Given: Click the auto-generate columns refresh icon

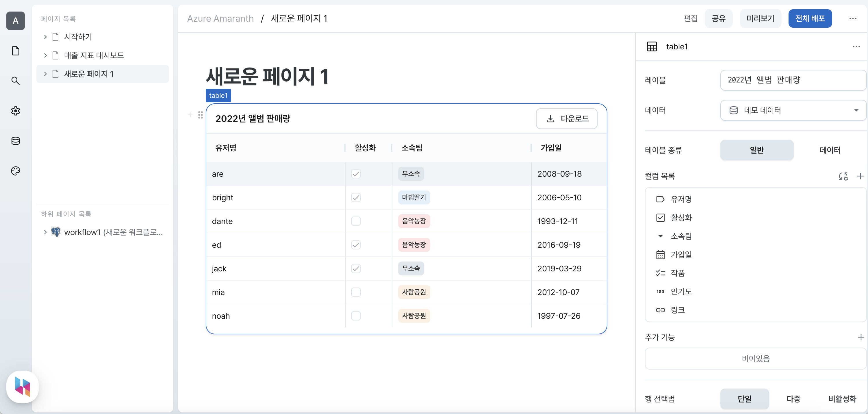Looking at the screenshot, I should click(x=843, y=176).
